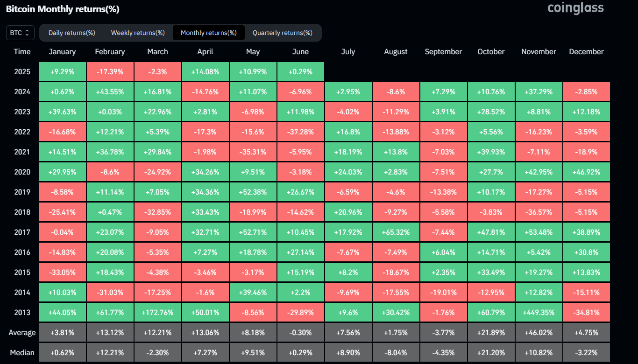The image size is (638, 364).
Task: Switch to the Daily returns(%) tab
Action: tap(71, 33)
